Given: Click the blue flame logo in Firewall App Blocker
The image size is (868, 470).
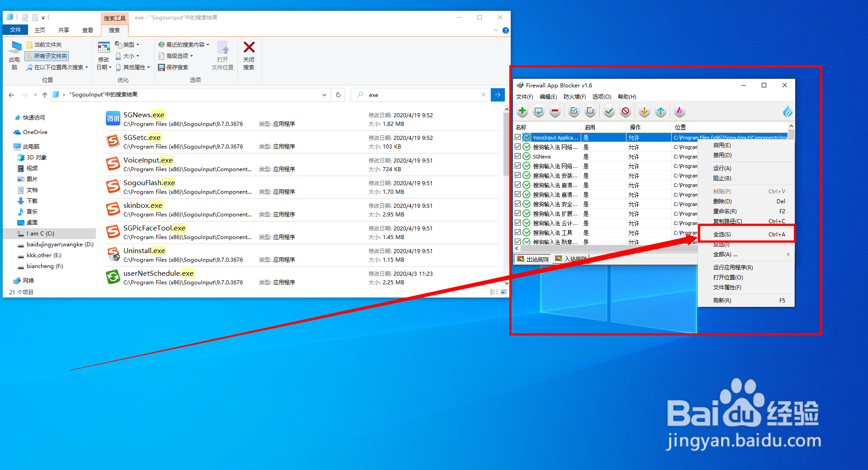Looking at the screenshot, I should click(787, 111).
